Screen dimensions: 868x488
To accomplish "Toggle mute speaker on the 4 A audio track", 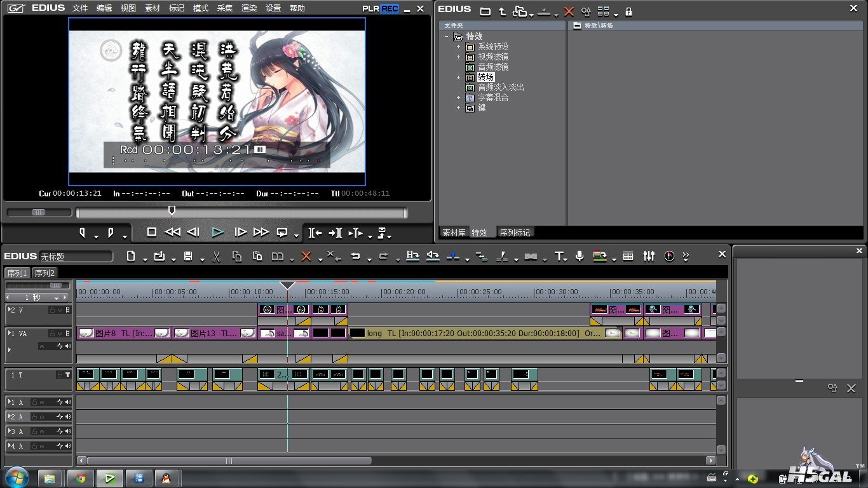I will coord(67,446).
